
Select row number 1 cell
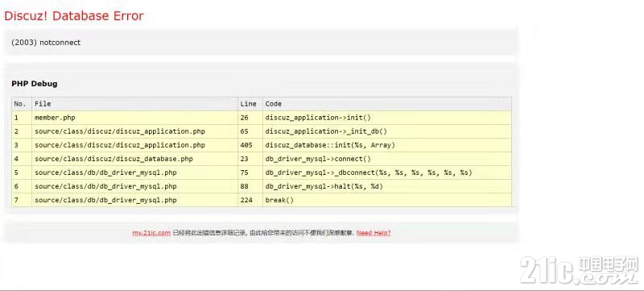(x=22, y=118)
